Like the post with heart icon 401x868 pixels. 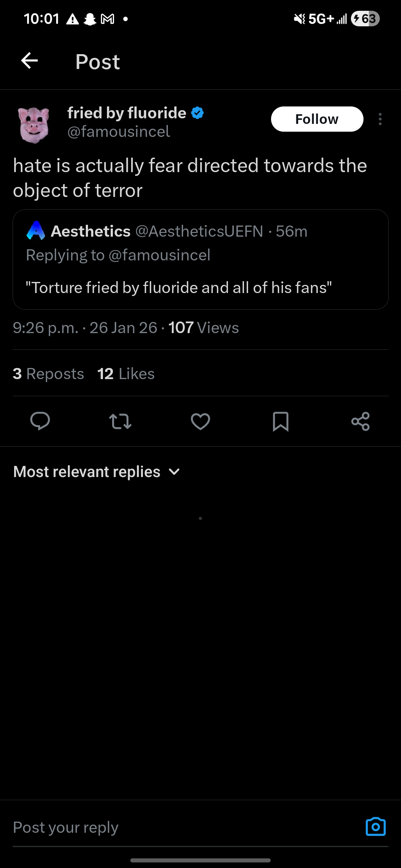point(200,421)
